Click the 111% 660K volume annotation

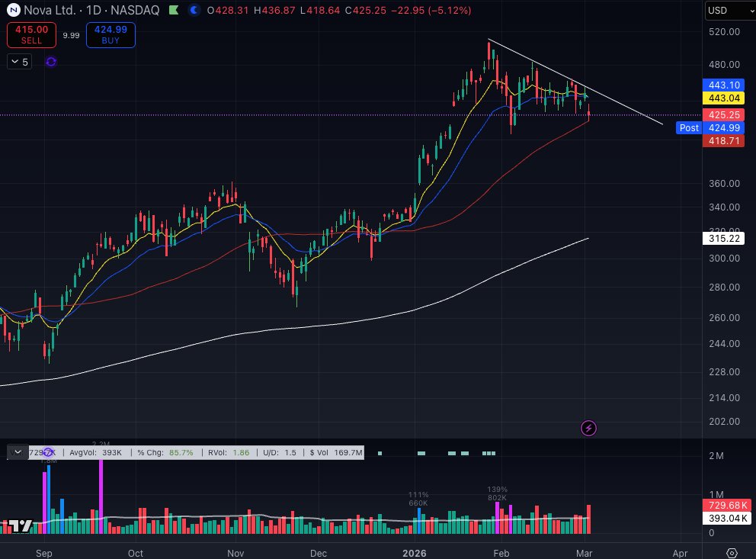pos(418,499)
